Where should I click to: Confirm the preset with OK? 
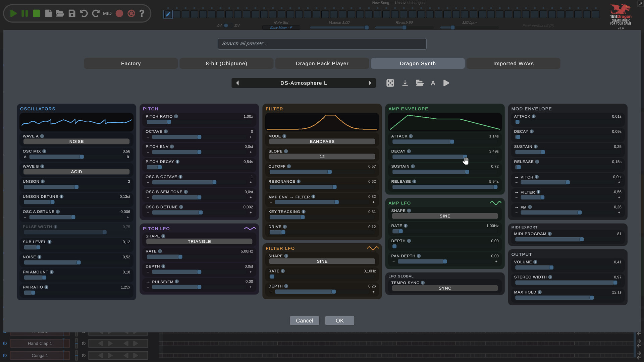339,321
